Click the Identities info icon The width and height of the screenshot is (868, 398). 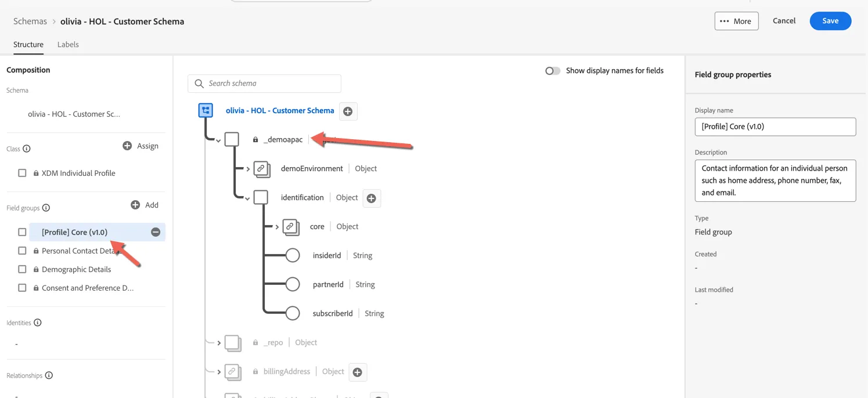pyautogui.click(x=38, y=323)
